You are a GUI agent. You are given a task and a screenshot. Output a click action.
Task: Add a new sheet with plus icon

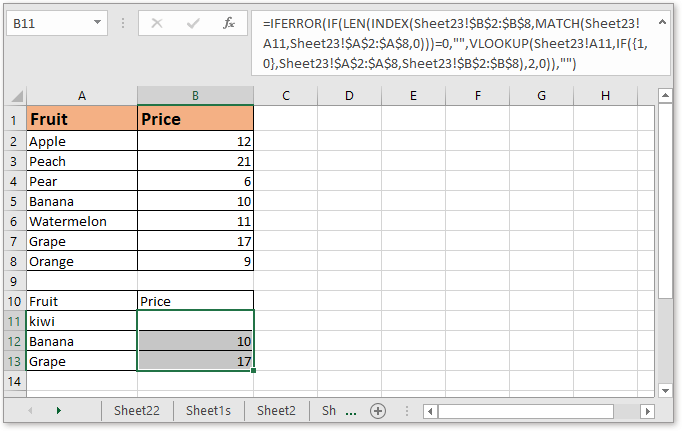[378, 410]
